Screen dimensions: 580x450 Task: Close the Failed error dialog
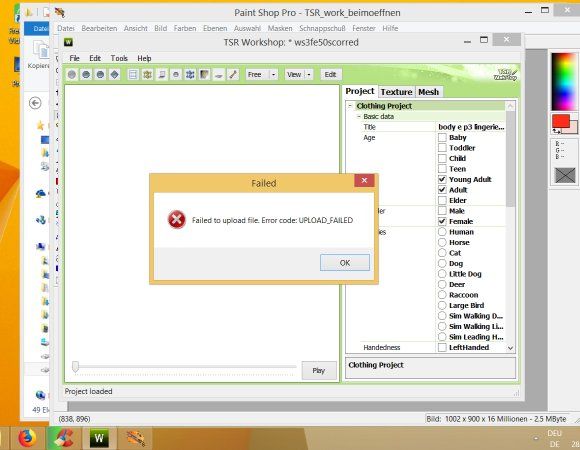(364, 180)
